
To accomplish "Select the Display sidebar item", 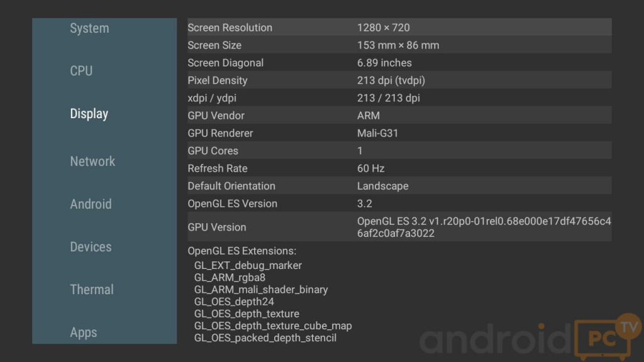I will click(89, 114).
